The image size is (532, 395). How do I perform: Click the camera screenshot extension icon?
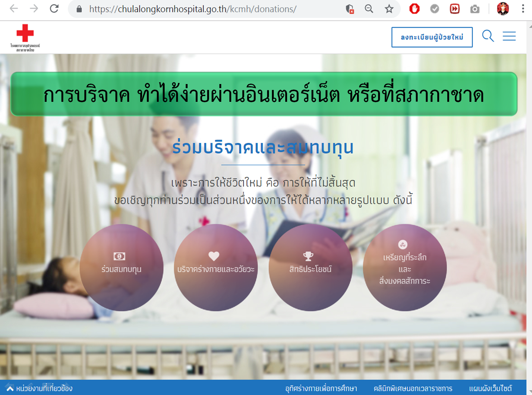pos(475,9)
